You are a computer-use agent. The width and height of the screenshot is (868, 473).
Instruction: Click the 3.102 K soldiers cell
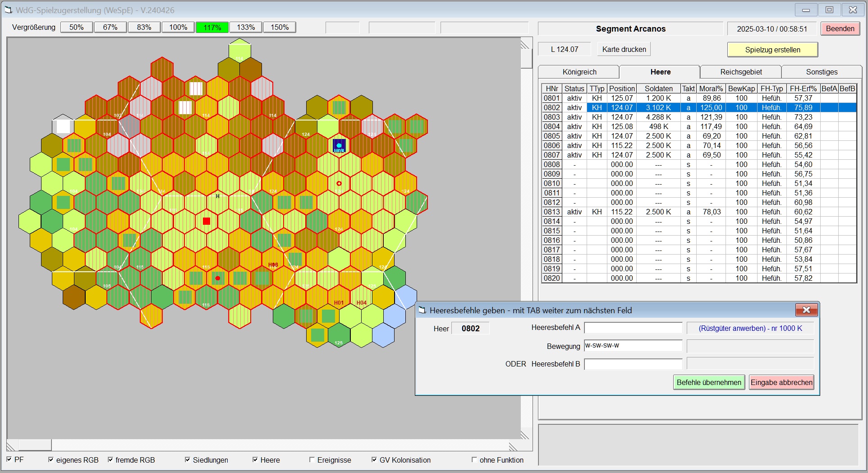pyautogui.click(x=658, y=107)
